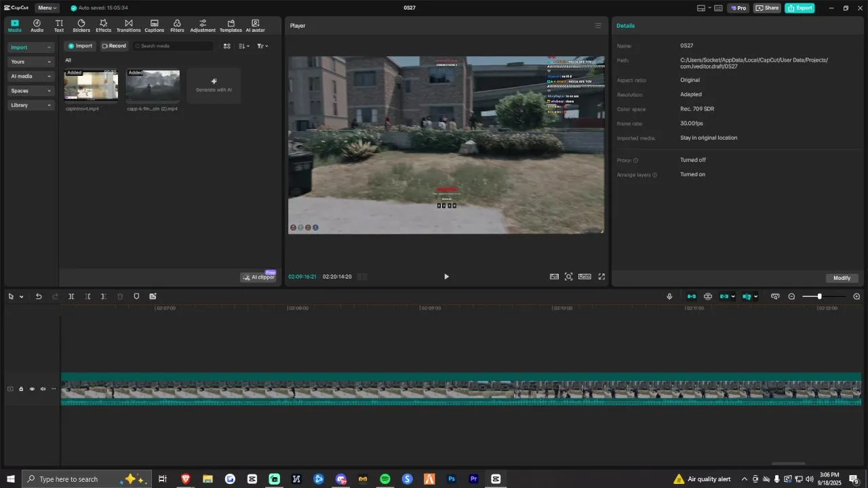Click the Export button
Viewport: 868px width, 488px height.
(800, 8)
